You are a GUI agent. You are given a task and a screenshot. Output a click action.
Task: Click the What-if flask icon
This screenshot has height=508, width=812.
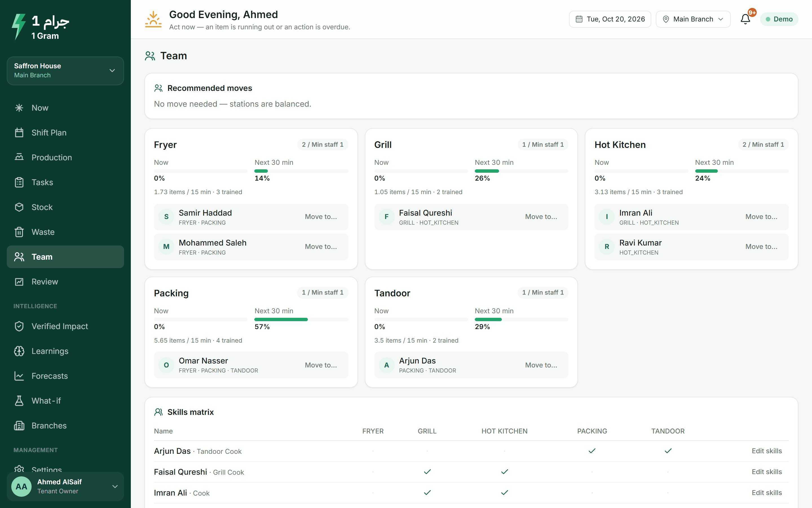coord(19,401)
